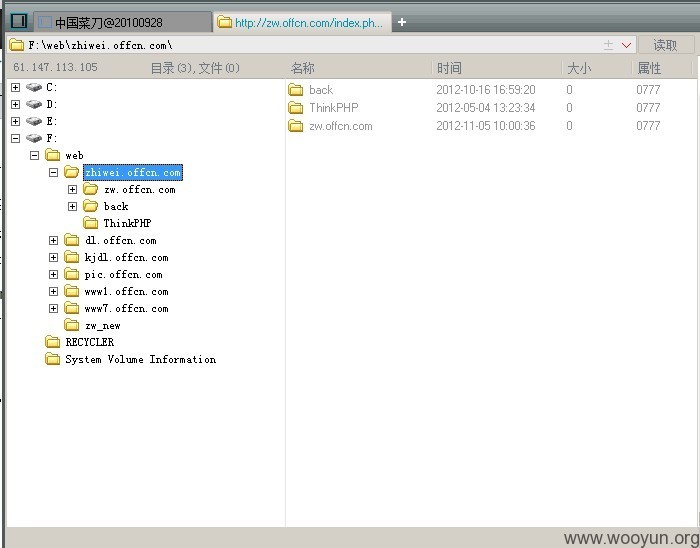Expand the E: drive node
700x548 pixels.
coord(16,121)
